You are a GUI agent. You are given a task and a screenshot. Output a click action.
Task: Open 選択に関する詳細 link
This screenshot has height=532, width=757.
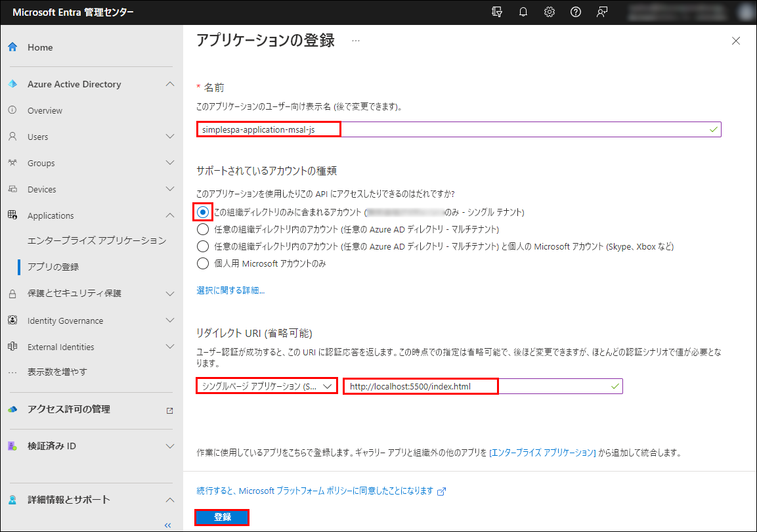[x=230, y=290]
